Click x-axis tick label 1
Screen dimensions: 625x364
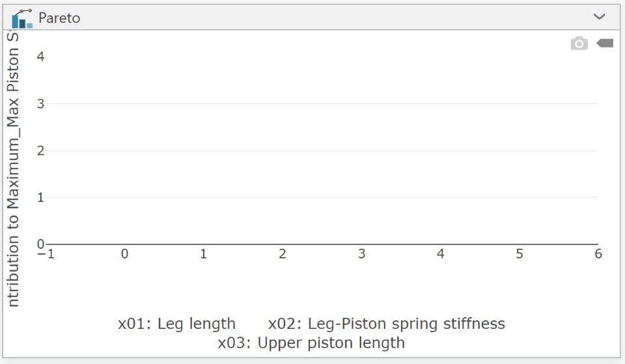[x=204, y=255]
